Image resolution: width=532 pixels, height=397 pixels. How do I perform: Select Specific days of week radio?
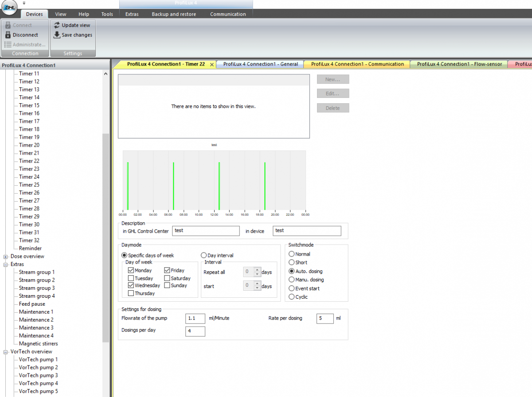[x=125, y=255]
